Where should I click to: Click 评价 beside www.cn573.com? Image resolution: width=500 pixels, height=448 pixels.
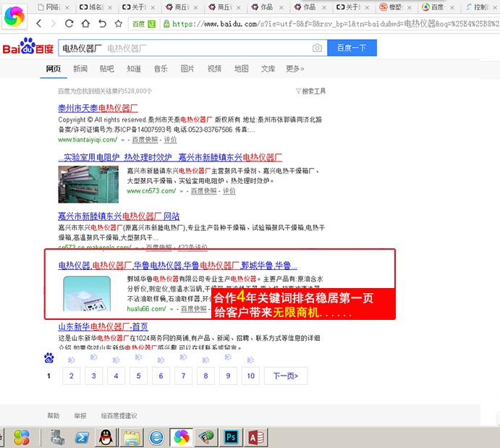click(229, 191)
